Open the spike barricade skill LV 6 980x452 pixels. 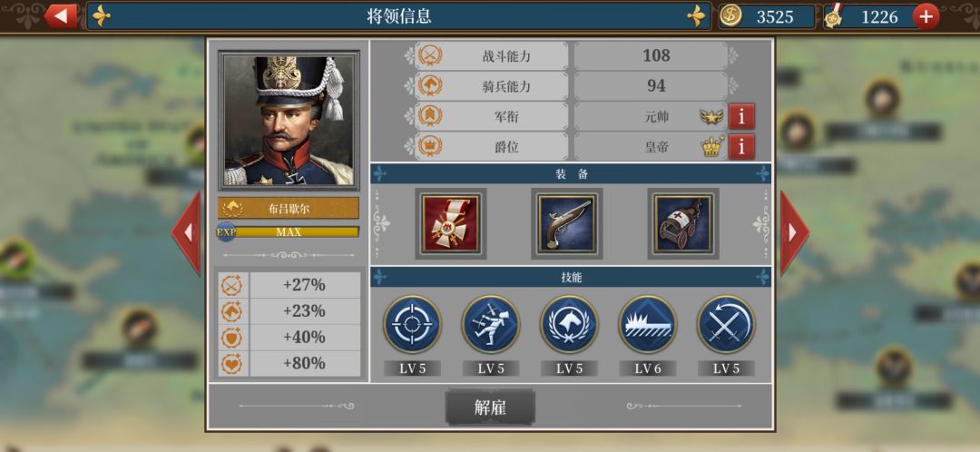[648, 324]
